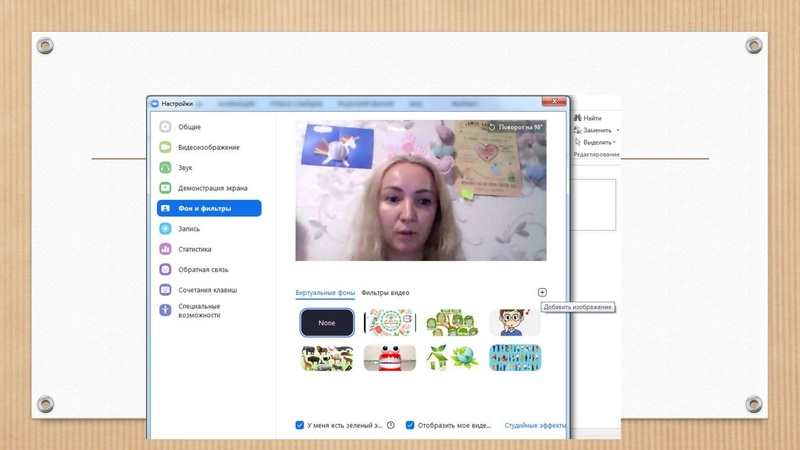Screen dimensions: 800x450
Task: Open the Запись recording settings
Action: point(188,229)
